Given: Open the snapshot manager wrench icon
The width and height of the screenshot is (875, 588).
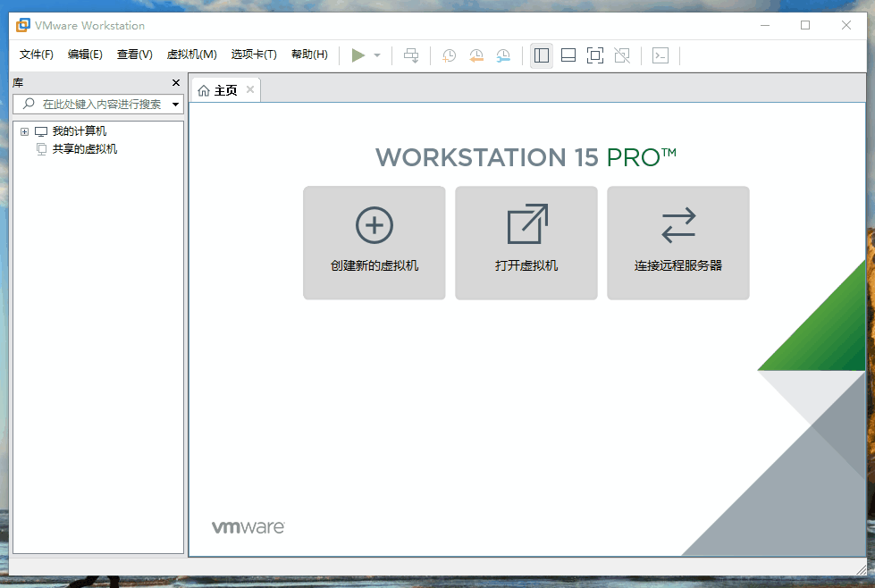Looking at the screenshot, I should 504,55.
